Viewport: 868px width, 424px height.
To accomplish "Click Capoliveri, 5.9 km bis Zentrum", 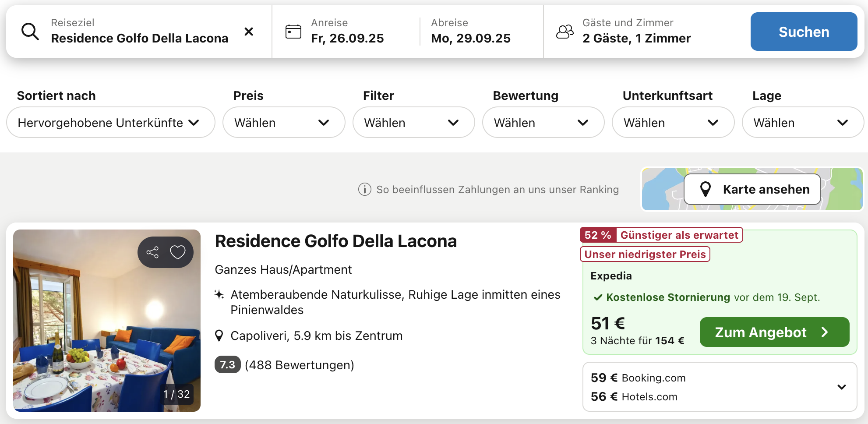I will click(317, 336).
